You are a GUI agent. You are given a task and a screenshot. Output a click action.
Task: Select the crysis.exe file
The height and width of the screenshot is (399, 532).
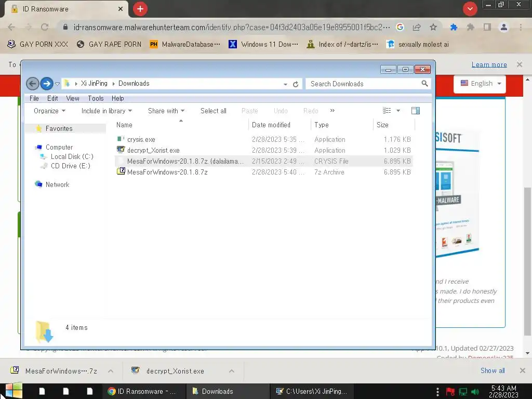[264, 139]
